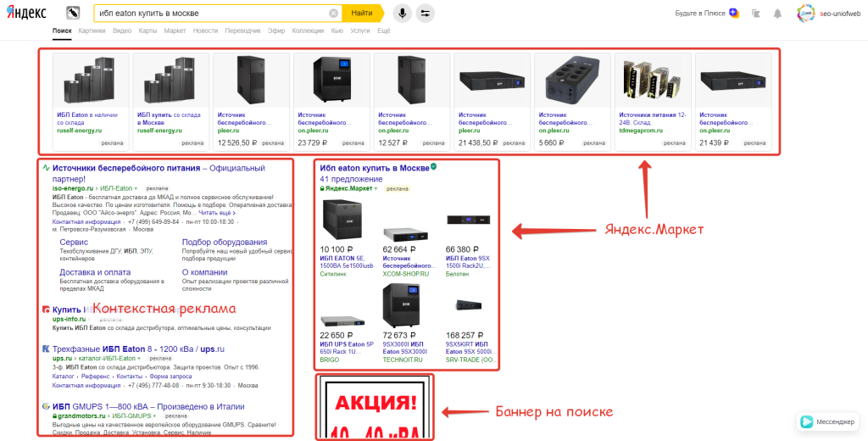The width and height of the screenshot is (868, 441).
Task: Switch to Маркет tab
Action: pos(175,31)
